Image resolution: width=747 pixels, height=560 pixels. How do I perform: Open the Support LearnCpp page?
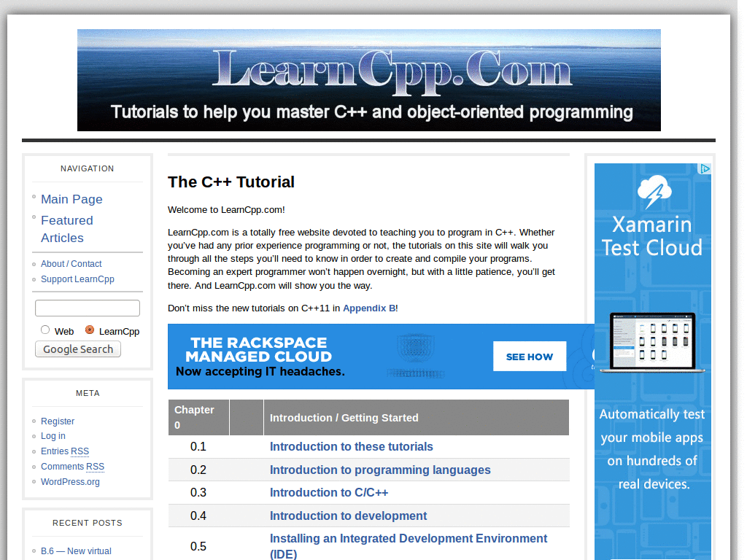click(77, 279)
